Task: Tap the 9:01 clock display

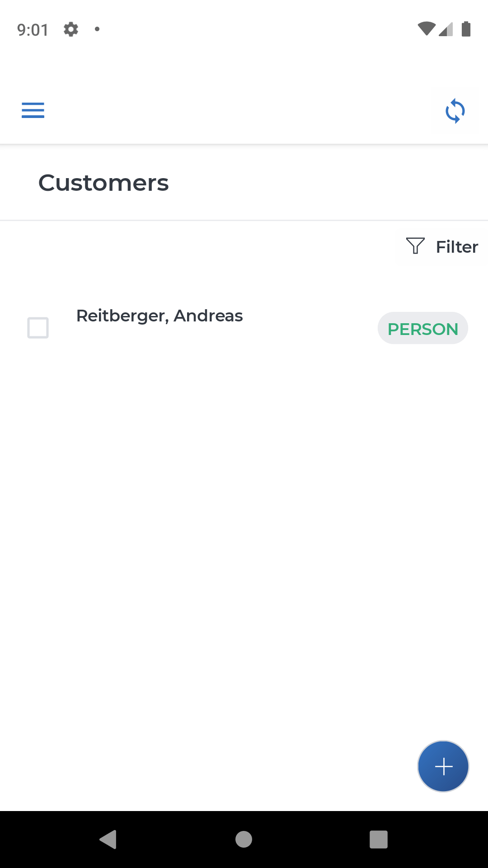Action: pos(33,30)
